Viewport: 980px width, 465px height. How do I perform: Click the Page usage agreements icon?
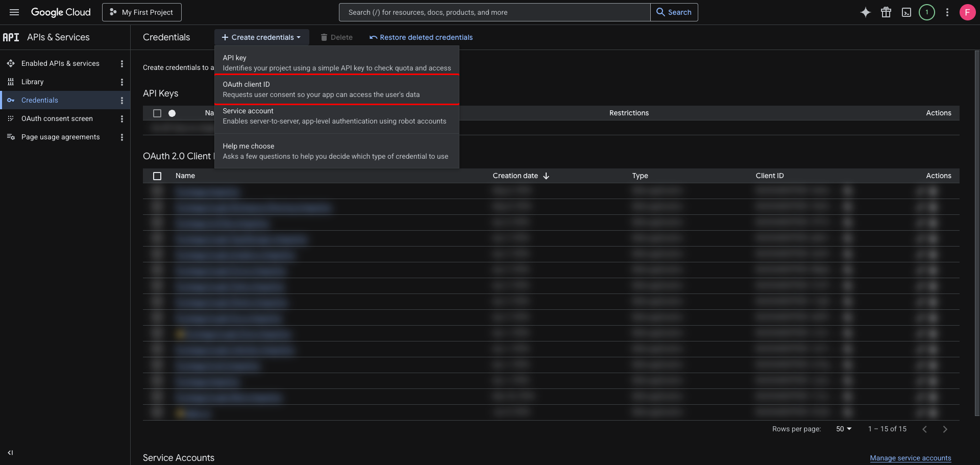[x=11, y=137]
